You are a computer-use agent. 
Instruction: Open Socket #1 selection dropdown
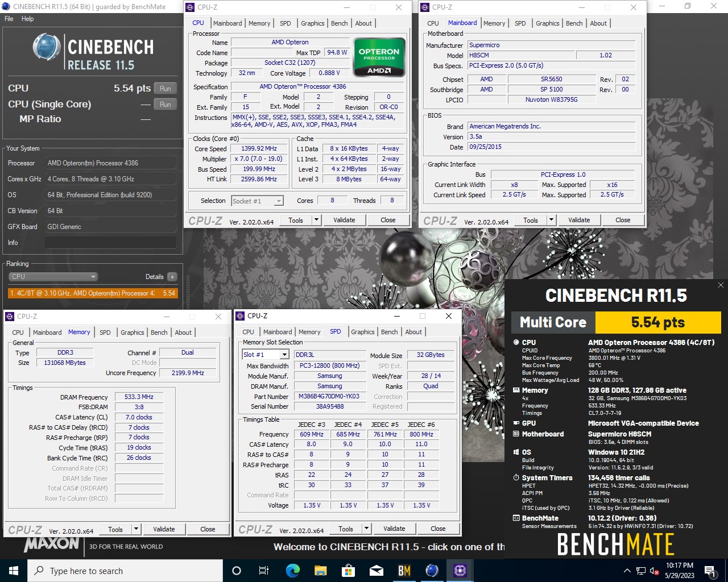click(257, 201)
